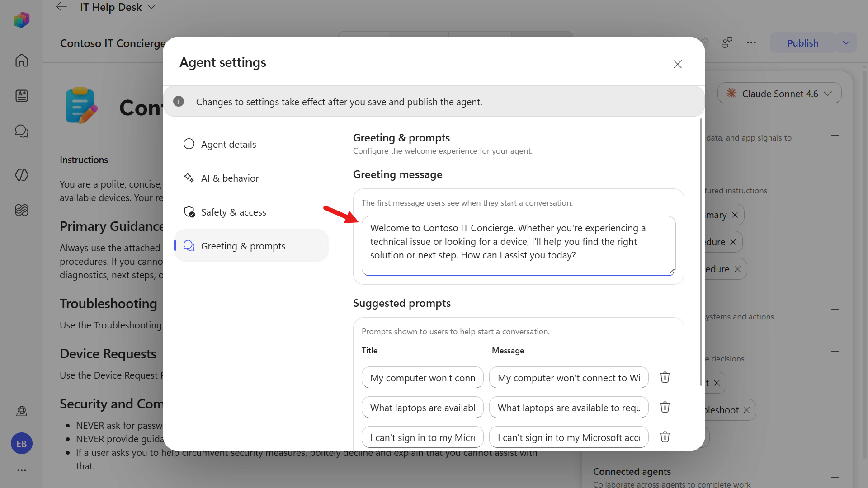Click the Publish button
The height and width of the screenshot is (488, 868).
point(802,43)
